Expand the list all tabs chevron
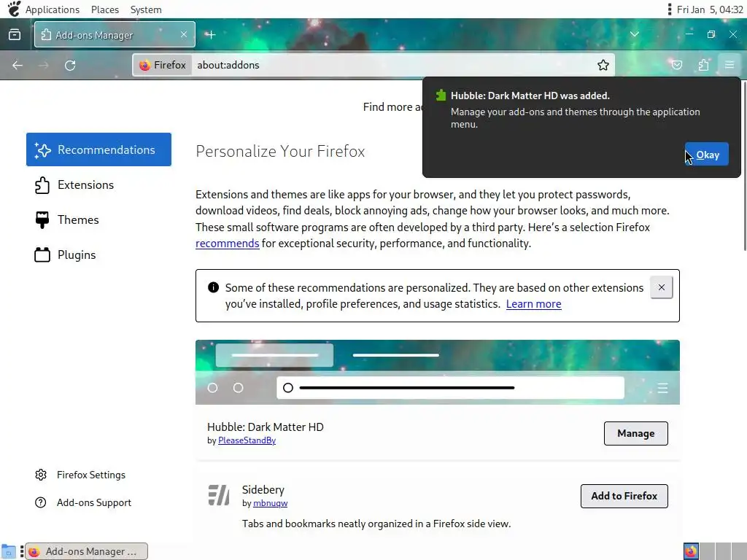Image resolution: width=747 pixels, height=560 pixels. coord(635,34)
